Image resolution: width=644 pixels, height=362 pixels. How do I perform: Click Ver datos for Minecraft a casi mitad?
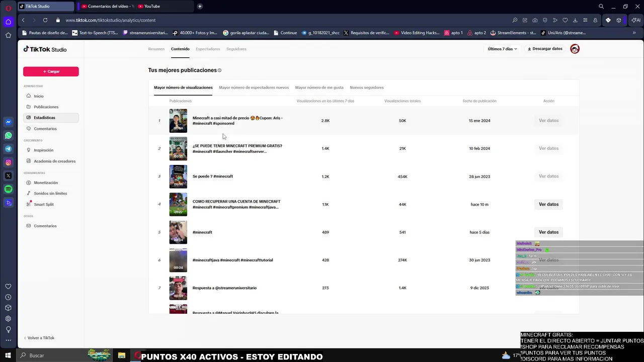coord(548,121)
